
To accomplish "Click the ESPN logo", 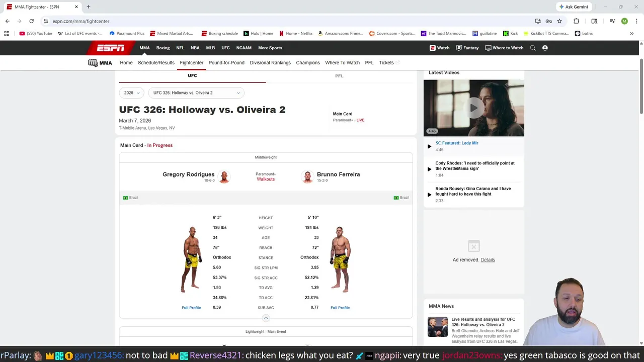I will click(x=111, y=48).
